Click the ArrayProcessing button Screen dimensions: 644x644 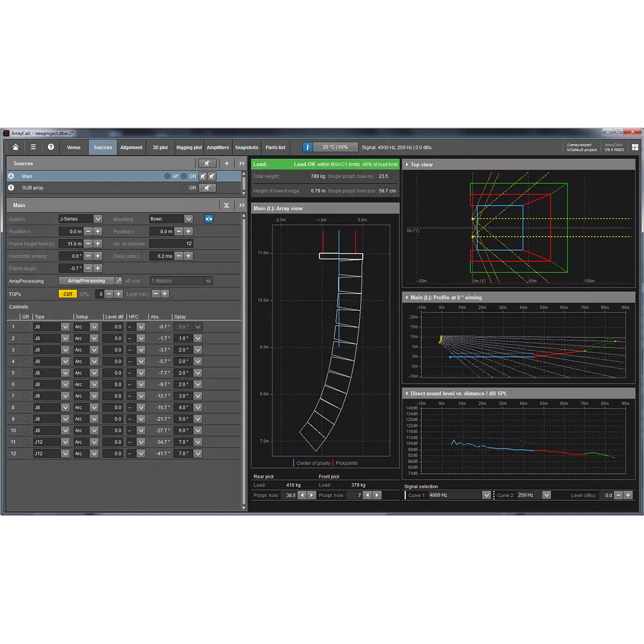[x=86, y=281]
